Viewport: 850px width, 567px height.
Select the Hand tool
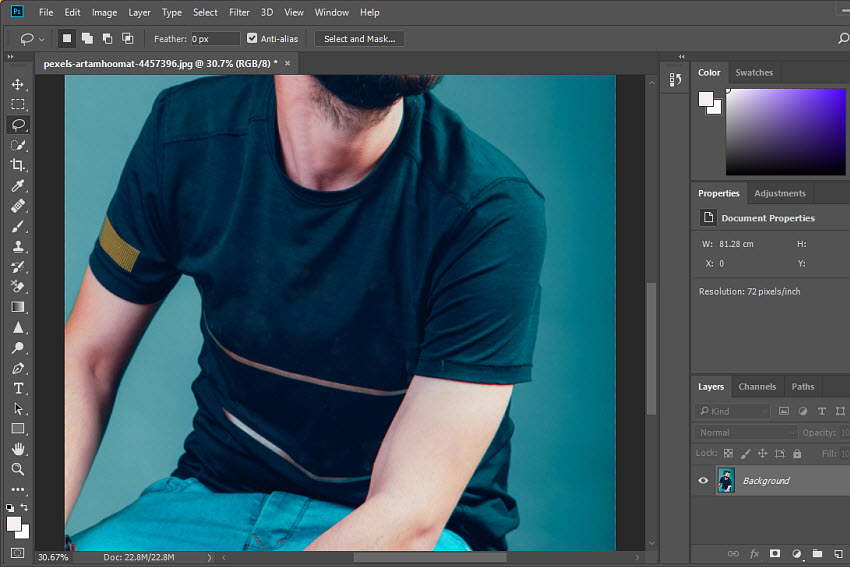coord(18,449)
